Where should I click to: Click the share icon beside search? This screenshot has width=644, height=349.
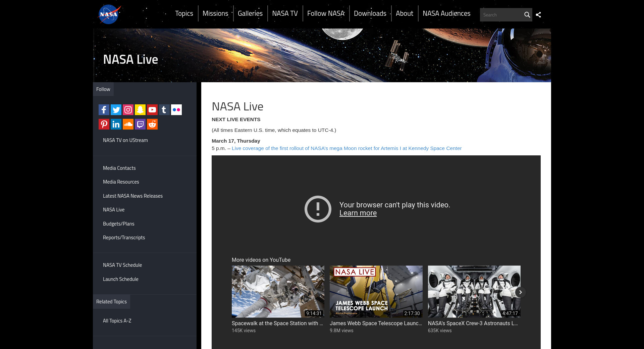point(538,15)
